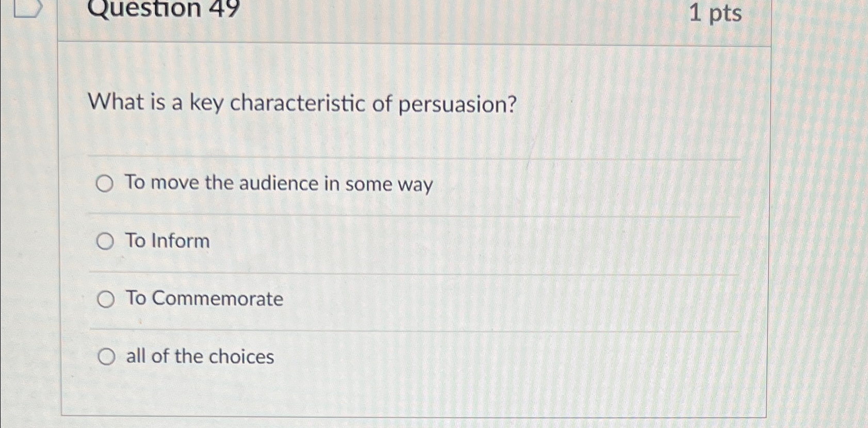868x428 pixels.
Task: Click the answer text 'To move the audience in some way'
Action: point(280,184)
